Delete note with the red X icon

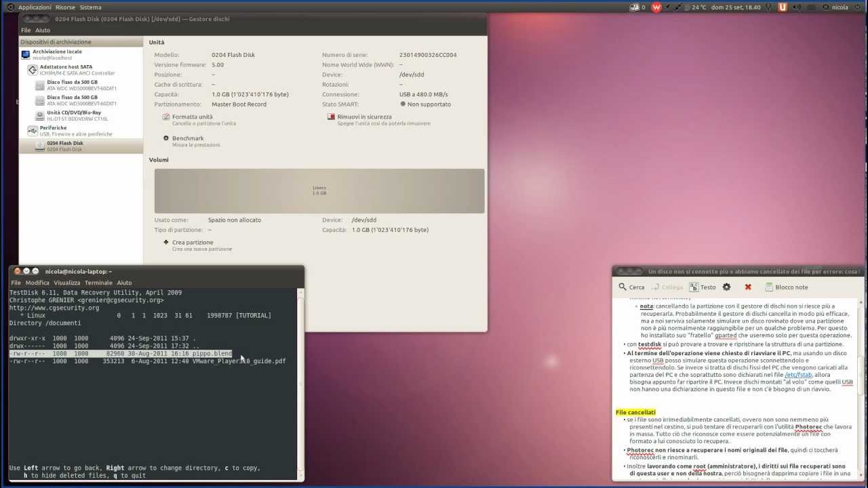748,287
